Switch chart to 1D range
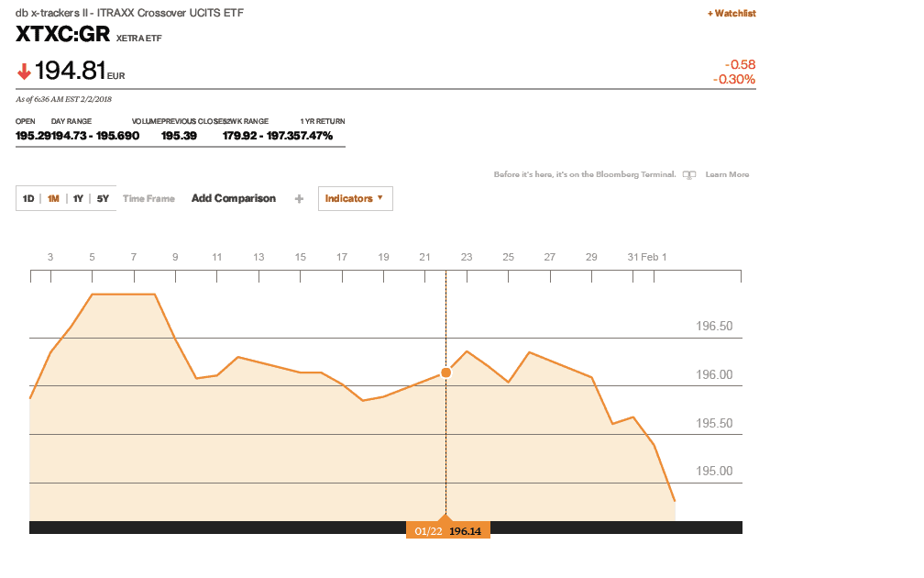Screen dimensions: 924x578 (28, 199)
